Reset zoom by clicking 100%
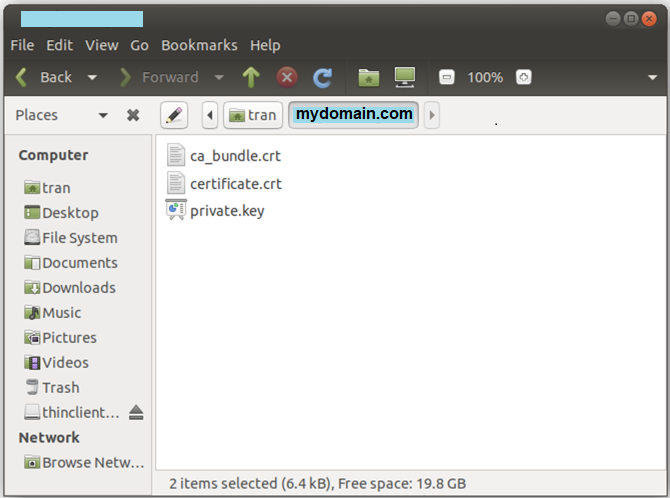The width and height of the screenshot is (670, 498). [x=485, y=78]
